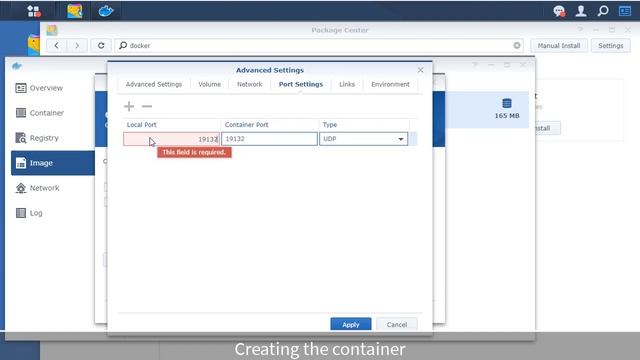
Task: Open the user account options icon
Action: [x=581, y=11]
